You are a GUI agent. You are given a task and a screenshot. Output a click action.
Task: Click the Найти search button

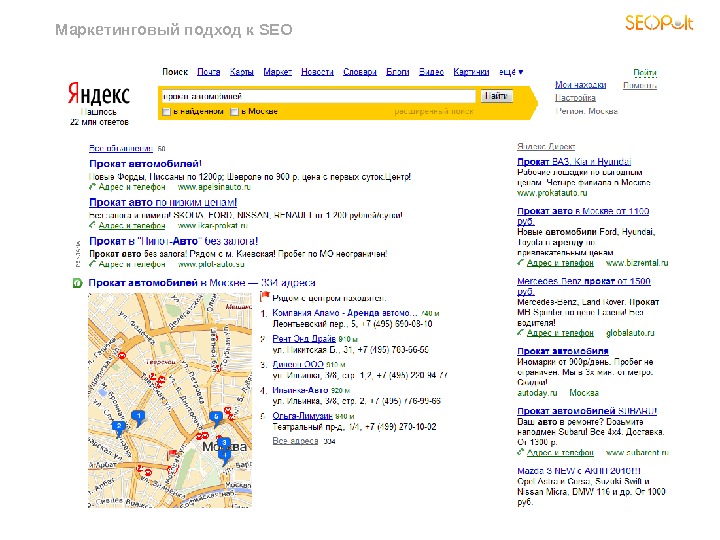(x=496, y=96)
